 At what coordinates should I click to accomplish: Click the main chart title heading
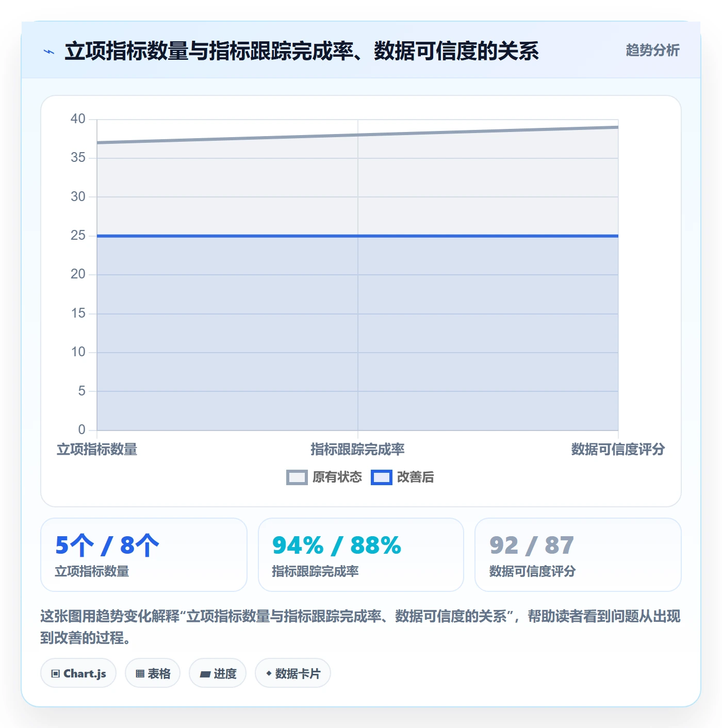click(302, 51)
